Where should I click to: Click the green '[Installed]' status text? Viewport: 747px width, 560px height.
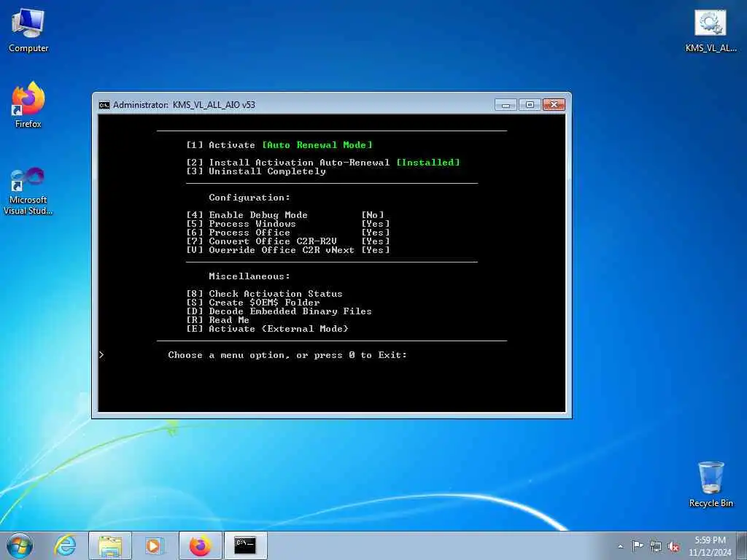coord(428,163)
